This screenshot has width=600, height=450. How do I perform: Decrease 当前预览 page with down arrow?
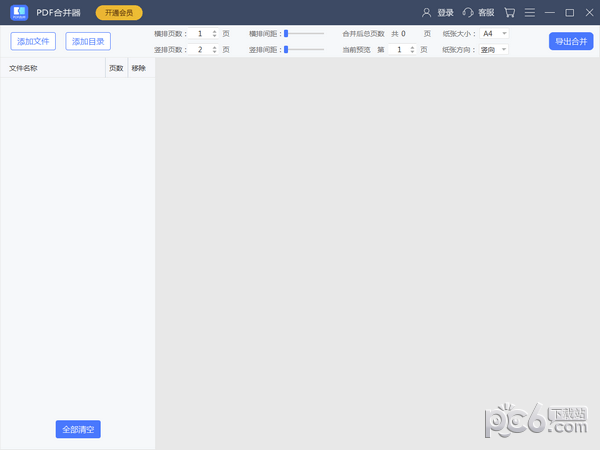pos(412,52)
